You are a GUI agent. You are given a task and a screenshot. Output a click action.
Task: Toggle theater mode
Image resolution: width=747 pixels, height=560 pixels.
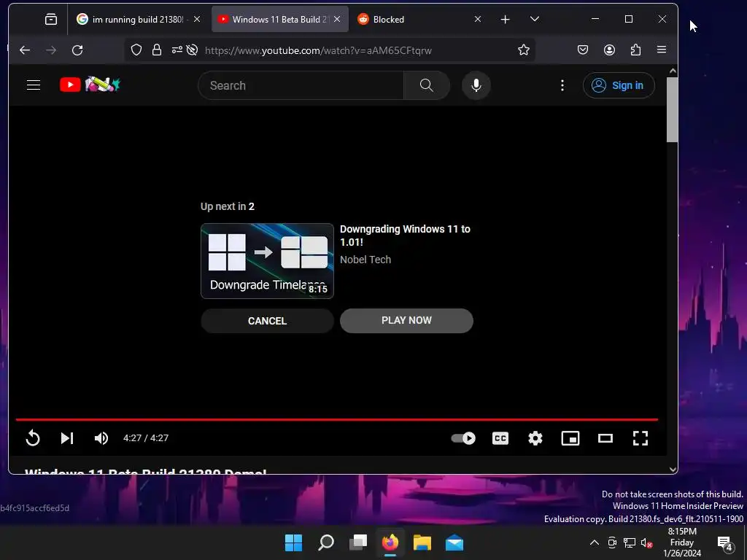(x=605, y=438)
